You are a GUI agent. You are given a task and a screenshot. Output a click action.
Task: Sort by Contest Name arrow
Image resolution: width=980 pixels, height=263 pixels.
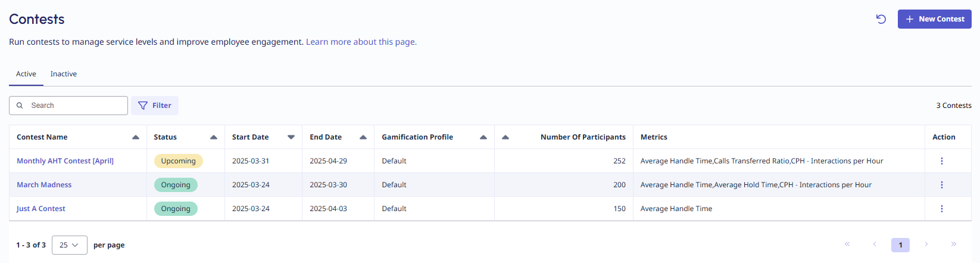tap(136, 137)
